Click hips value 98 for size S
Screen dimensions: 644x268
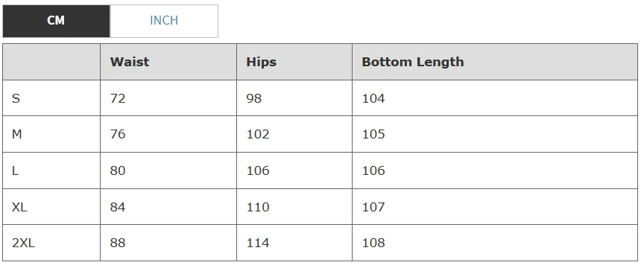click(254, 98)
